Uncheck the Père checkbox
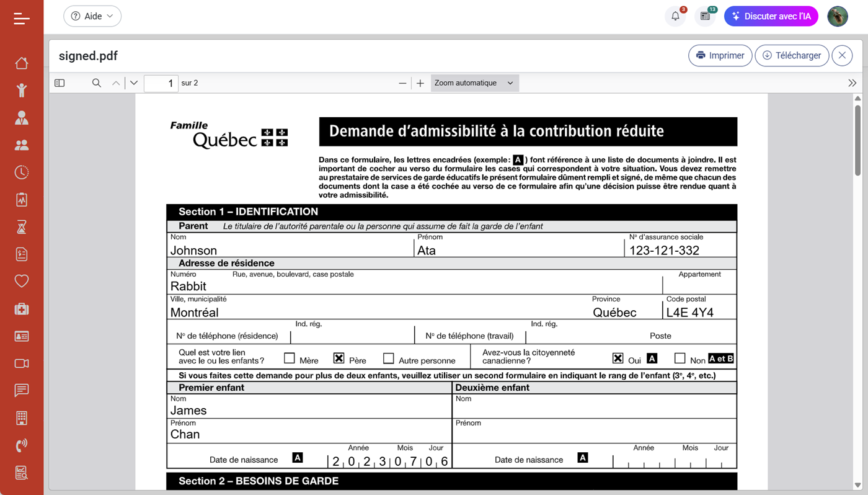Viewport: 868px width, 495px height. click(339, 358)
